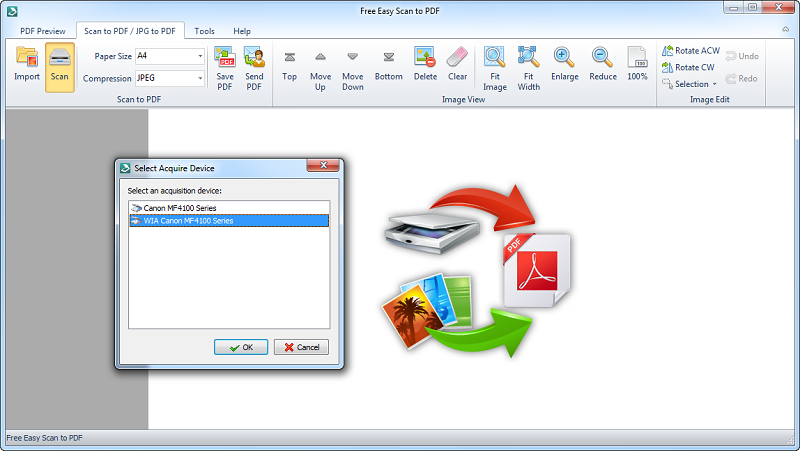Screen dimensions: 800x451
Task: Open the Tools tab
Action: (204, 31)
